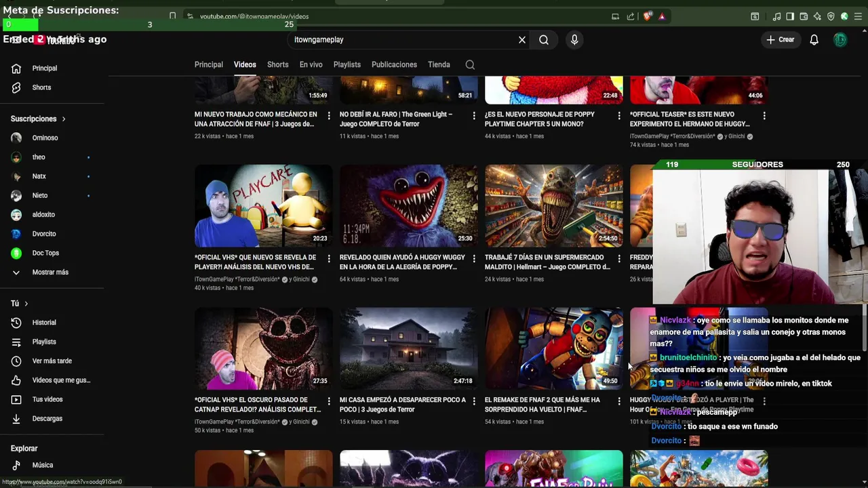Open the browser hamburger menu
Viewport: 868px width, 488px height.
pos(859,16)
